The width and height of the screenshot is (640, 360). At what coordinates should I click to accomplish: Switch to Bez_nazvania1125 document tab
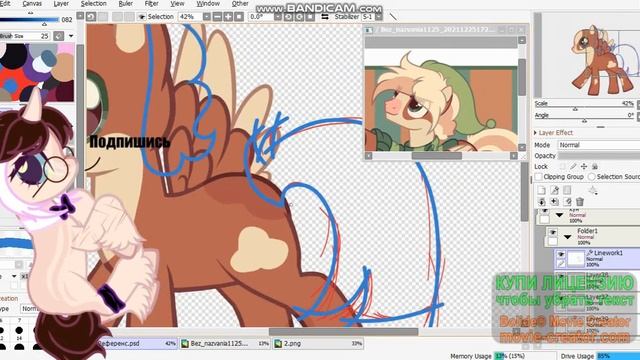point(225,344)
